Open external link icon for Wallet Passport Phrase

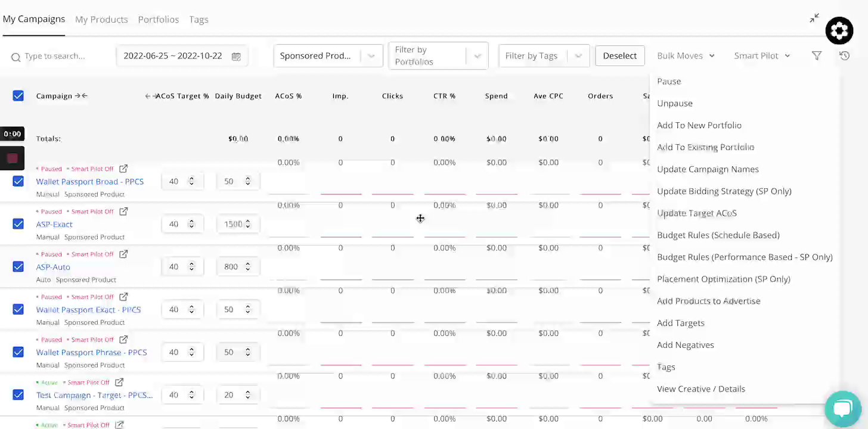(x=123, y=340)
